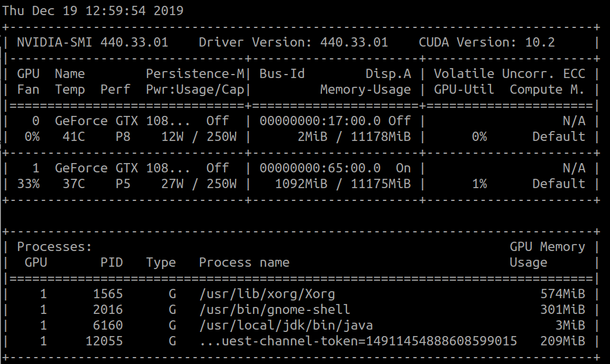Click the PID column header
The height and width of the screenshot is (364, 610).
(x=111, y=262)
